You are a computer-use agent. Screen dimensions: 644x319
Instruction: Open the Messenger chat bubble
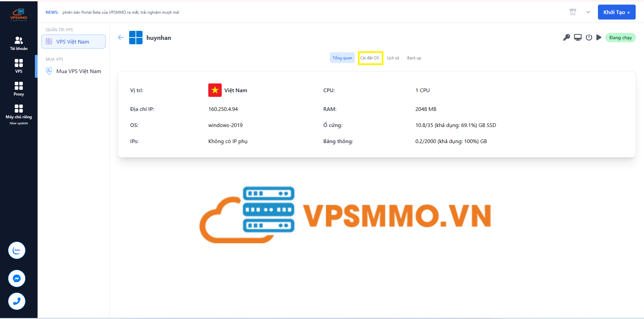[17, 278]
